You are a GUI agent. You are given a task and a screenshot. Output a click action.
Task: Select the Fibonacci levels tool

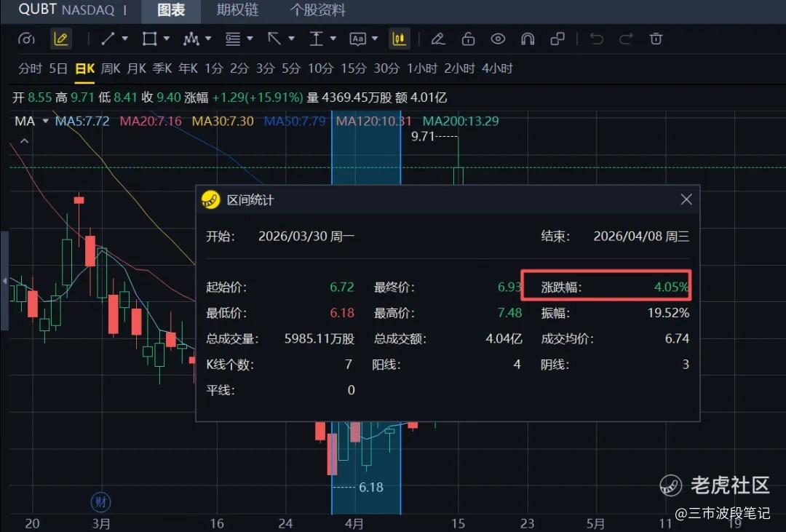(x=233, y=39)
